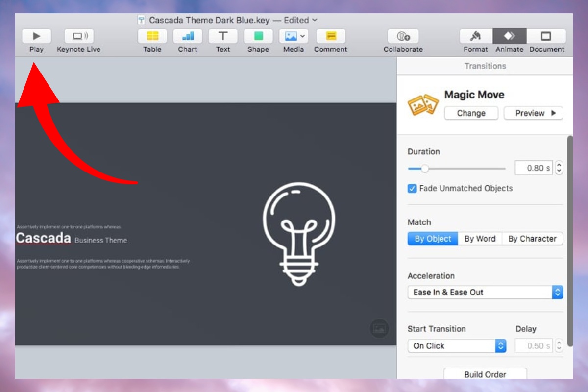Add a Comment to the slide
This screenshot has width=588, height=392.
pyautogui.click(x=331, y=36)
